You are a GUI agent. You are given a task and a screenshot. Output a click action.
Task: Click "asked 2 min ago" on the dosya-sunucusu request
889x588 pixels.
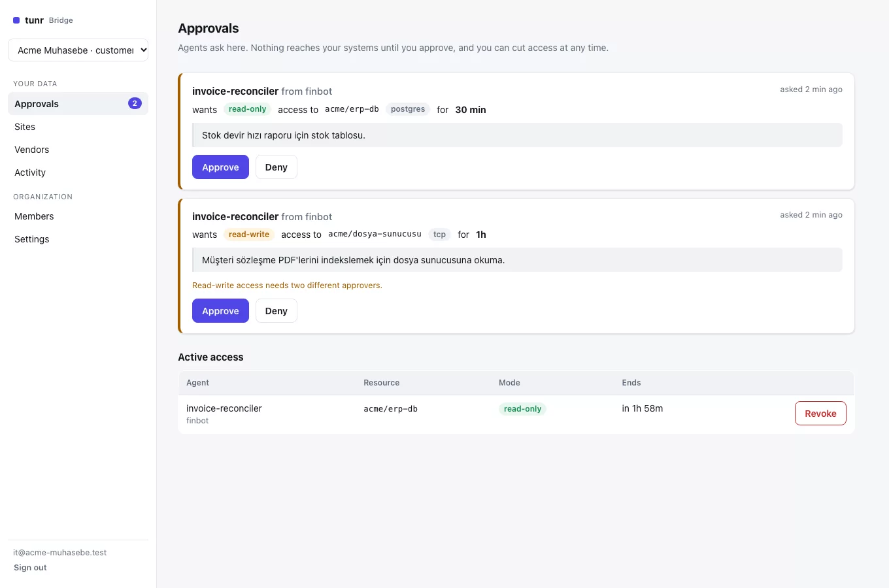811,215
